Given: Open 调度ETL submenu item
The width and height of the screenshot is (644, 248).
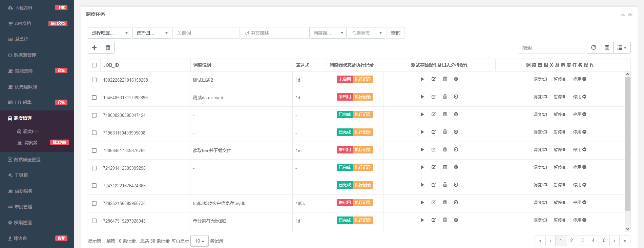Looking at the screenshot, I should [31, 131].
